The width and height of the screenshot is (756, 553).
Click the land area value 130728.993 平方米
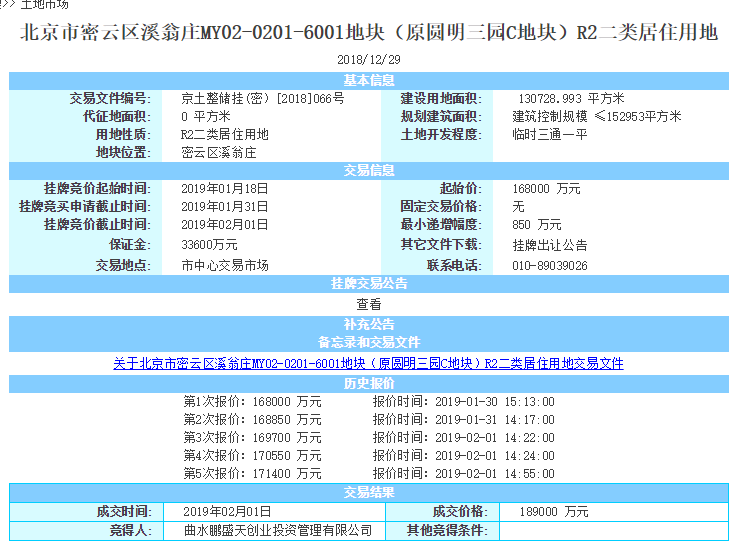click(x=571, y=99)
